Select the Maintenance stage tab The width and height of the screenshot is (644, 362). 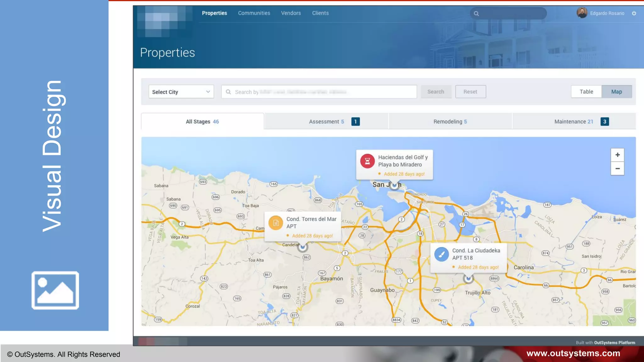click(x=574, y=122)
